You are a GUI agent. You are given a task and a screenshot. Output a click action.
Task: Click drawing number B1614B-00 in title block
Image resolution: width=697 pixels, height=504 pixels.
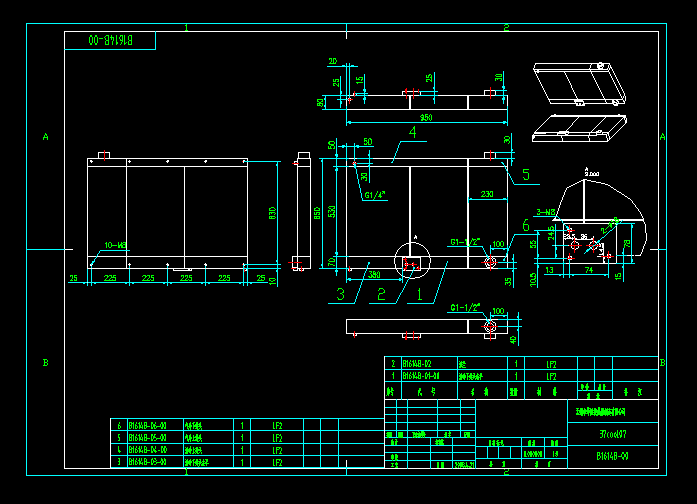point(612,456)
